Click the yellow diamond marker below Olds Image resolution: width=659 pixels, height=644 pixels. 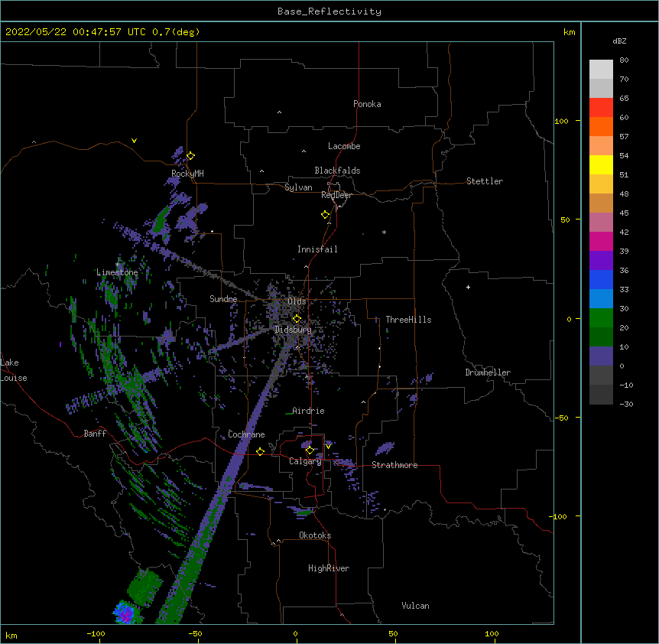point(297,319)
